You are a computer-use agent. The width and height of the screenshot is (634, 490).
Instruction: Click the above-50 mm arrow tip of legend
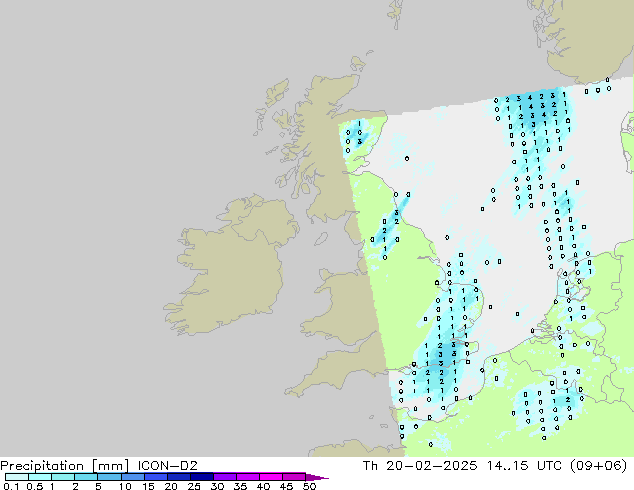(x=317, y=477)
